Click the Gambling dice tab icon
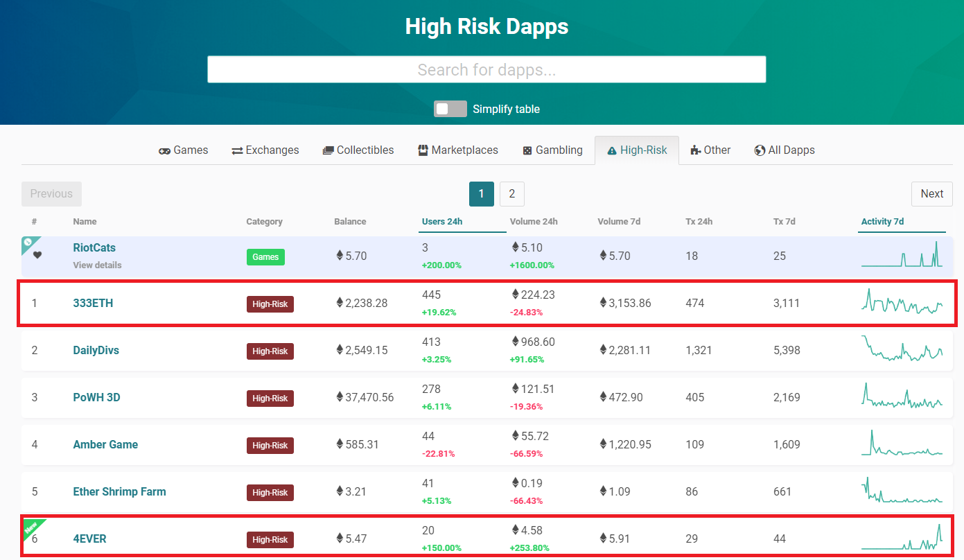The image size is (964, 560). 527,150
